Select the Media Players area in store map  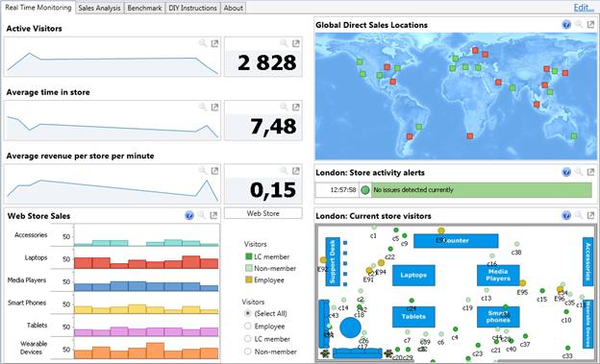[x=498, y=276]
